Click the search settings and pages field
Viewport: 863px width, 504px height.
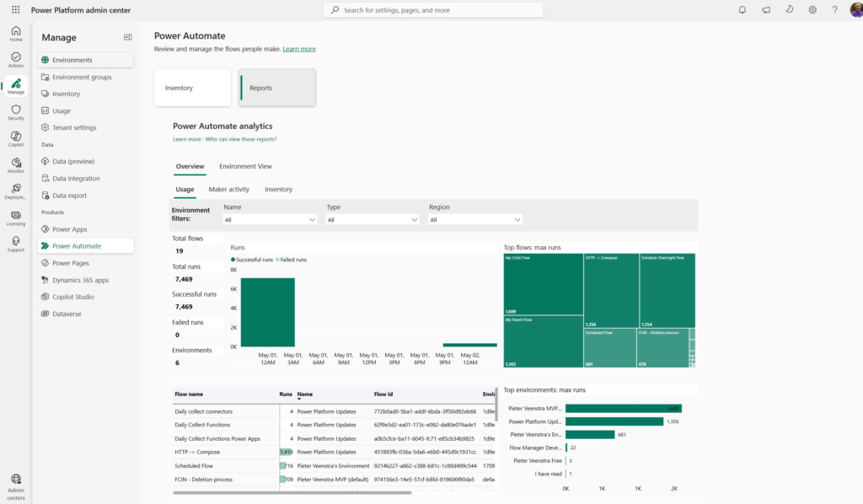click(433, 10)
